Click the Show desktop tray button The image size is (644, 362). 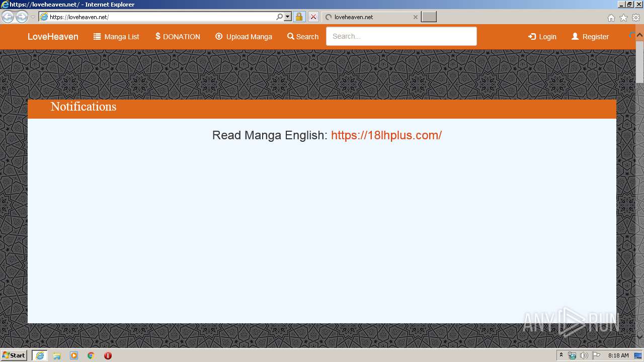tap(638, 355)
